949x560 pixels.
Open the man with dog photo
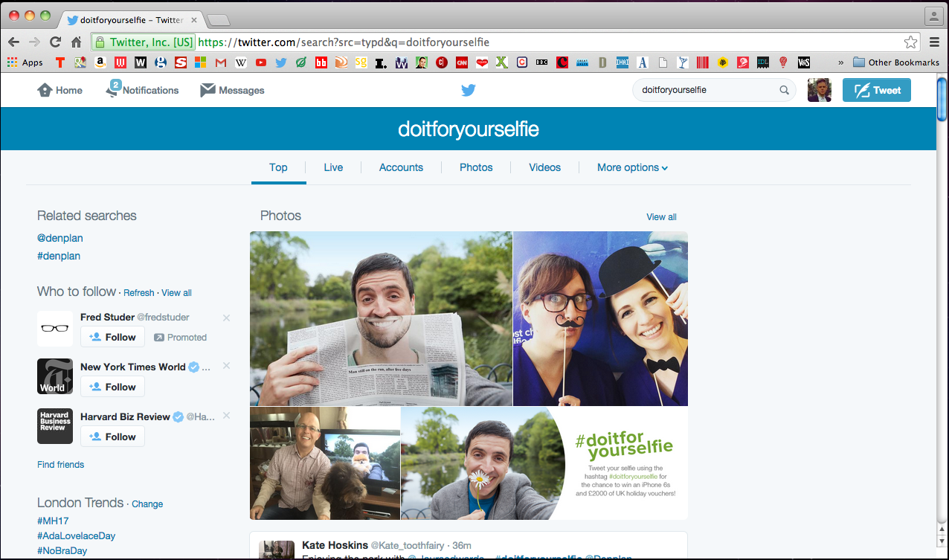[325, 463]
